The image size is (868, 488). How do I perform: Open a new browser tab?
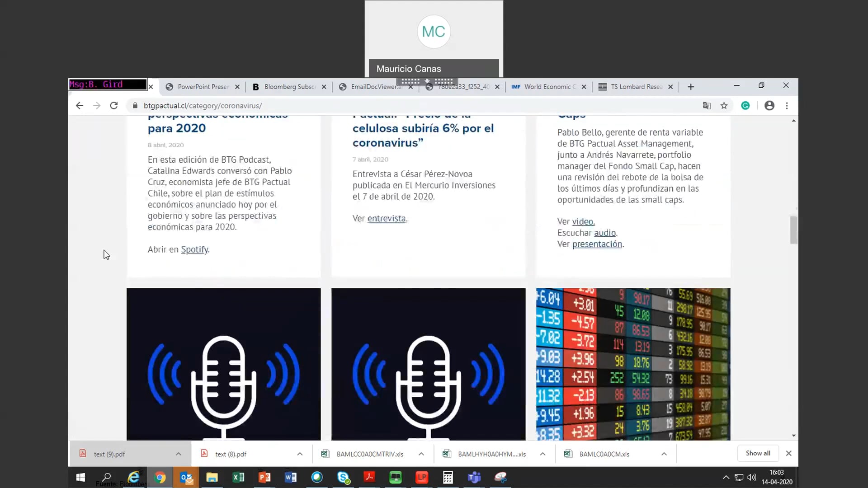[x=691, y=87]
